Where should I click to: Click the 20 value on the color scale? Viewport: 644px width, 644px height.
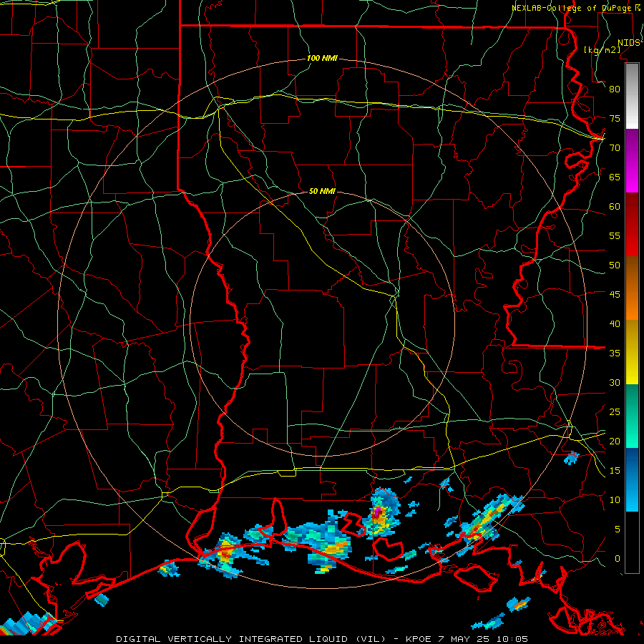615,441
